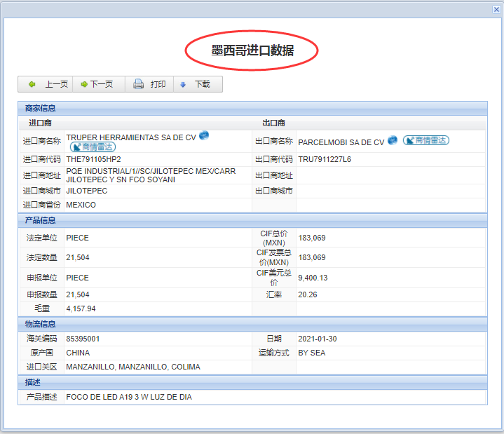This screenshot has width=504, height=434.
Task: Open 商情雷达 for the exporter
Action: (x=426, y=140)
